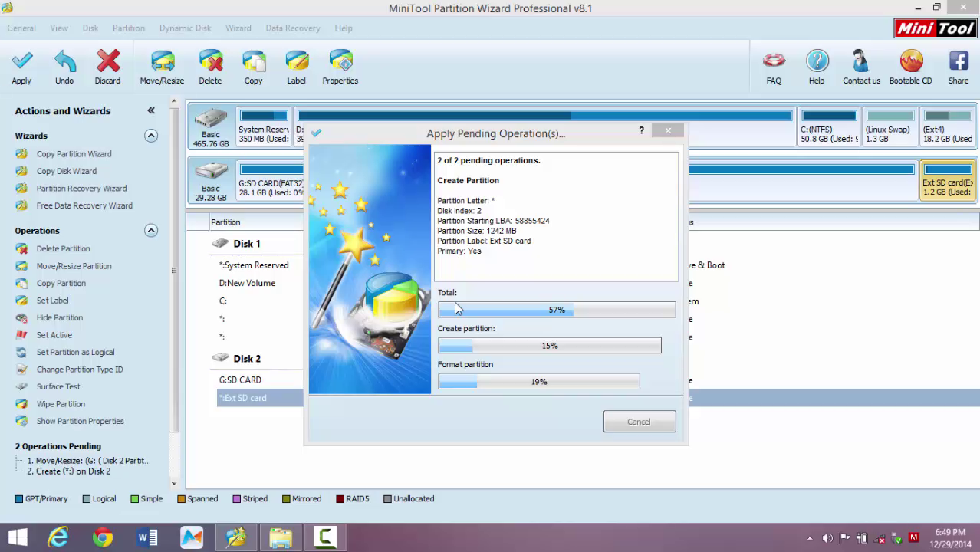Select the C:(NTFS) 50.8 GB partition block
Screen dimensions: 980x552
[829, 127]
